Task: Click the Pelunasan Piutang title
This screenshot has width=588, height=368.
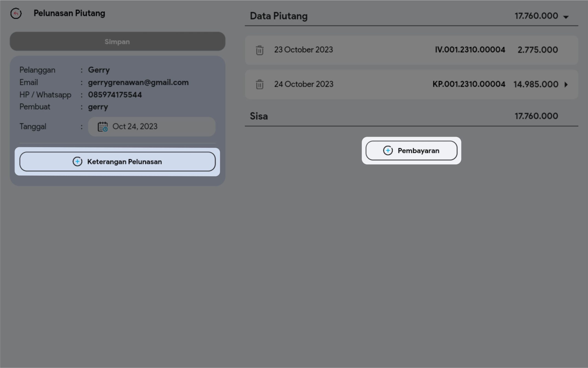Action: pyautogui.click(x=69, y=13)
